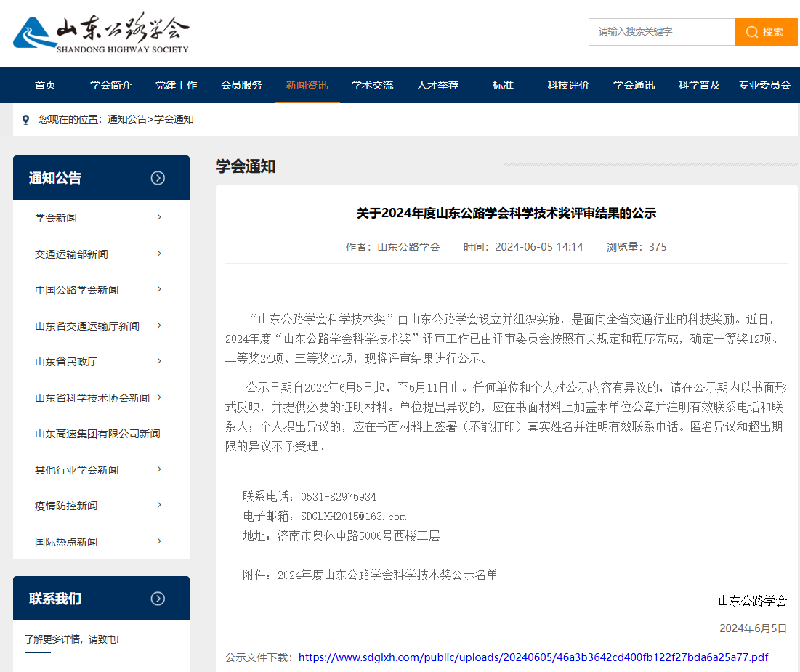800x672 pixels.
Task: Expand chevron next to 山东省科学技术协会新闻
Action: (x=159, y=397)
